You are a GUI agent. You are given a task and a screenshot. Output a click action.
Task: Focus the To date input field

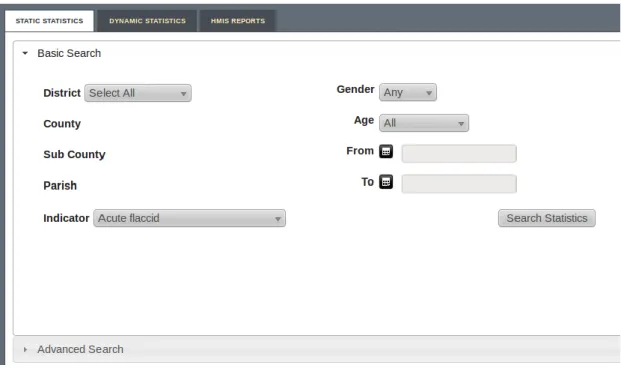click(x=459, y=184)
